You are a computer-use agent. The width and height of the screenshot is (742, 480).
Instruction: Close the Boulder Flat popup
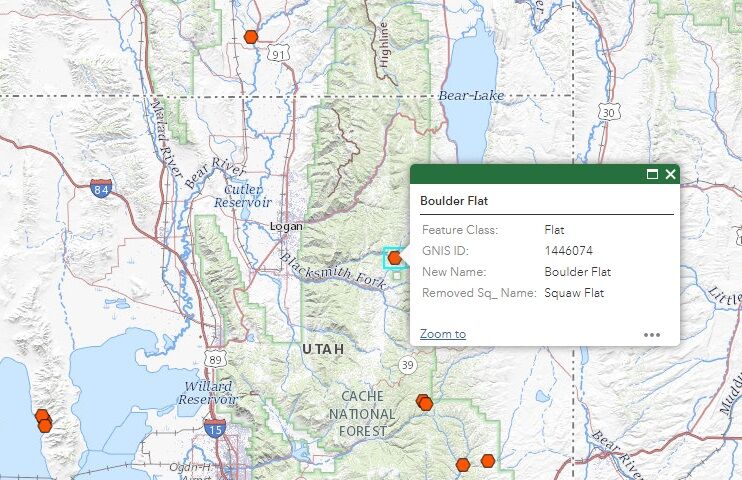(670, 174)
